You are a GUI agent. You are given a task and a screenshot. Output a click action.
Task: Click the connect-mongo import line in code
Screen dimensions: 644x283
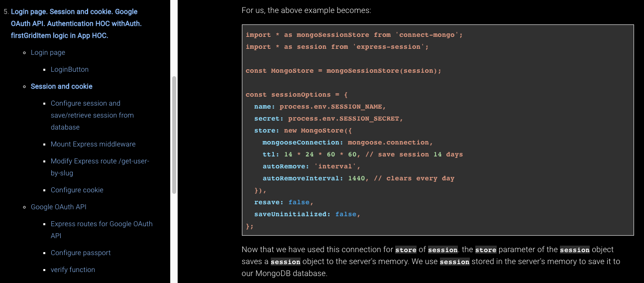[x=354, y=35]
